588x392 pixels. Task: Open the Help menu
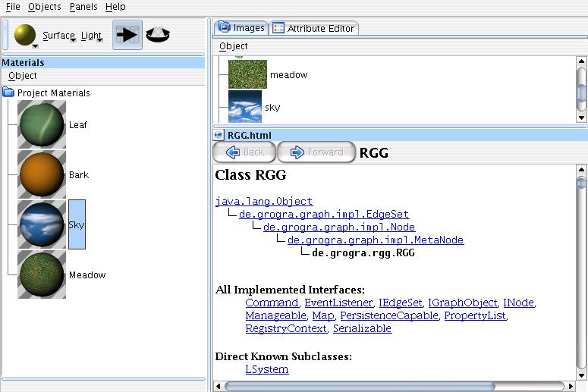115,7
